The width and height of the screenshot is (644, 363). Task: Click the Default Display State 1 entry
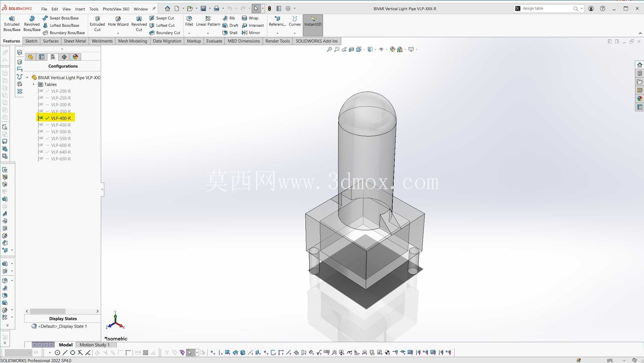click(62, 326)
